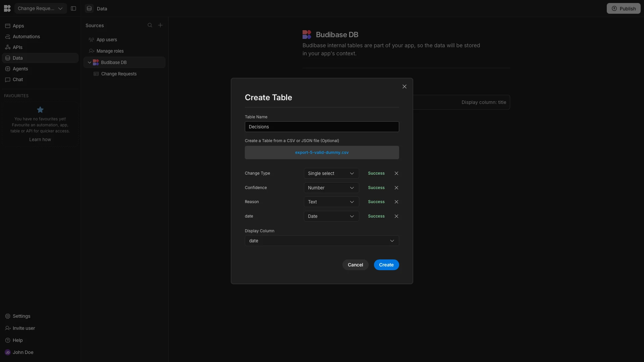Open Confidence's Number type dropdown

331,188
